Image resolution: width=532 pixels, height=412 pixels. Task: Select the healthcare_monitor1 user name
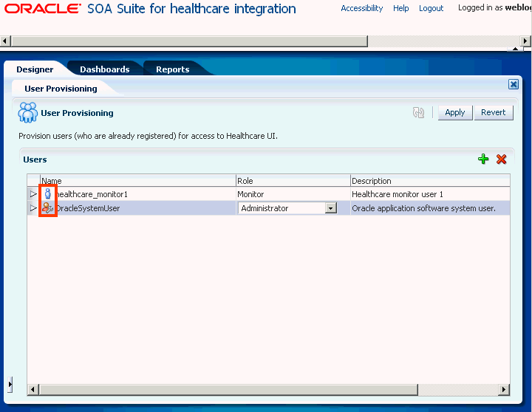tap(92, 194)
